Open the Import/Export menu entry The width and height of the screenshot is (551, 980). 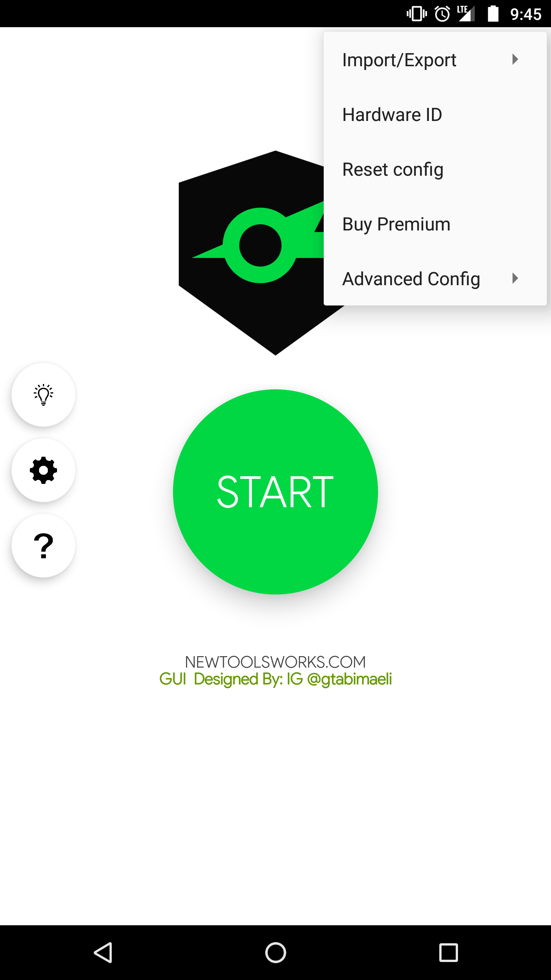pyautogui.click(x=435, y=60)
